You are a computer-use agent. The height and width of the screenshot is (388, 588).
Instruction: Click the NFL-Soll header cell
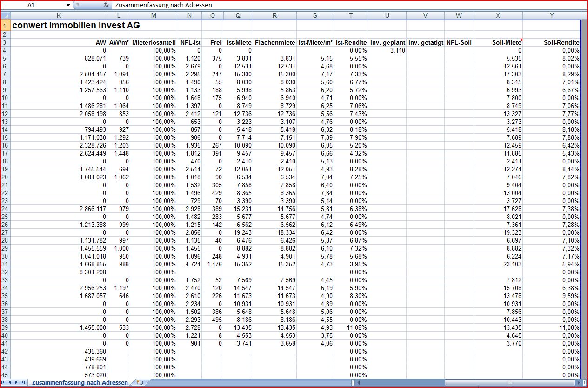pyautogui.click(x=459, y=43)
